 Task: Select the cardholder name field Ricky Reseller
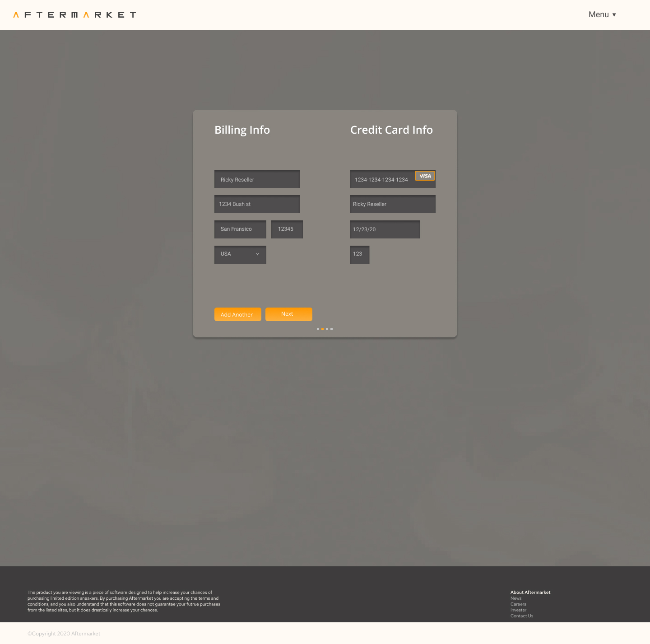(x=393, y=204)
